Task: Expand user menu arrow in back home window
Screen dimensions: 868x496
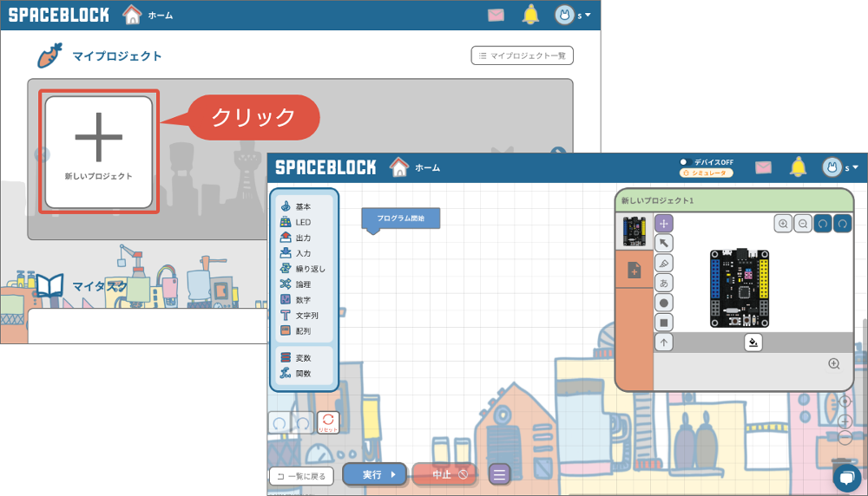Action: (588, 15)
